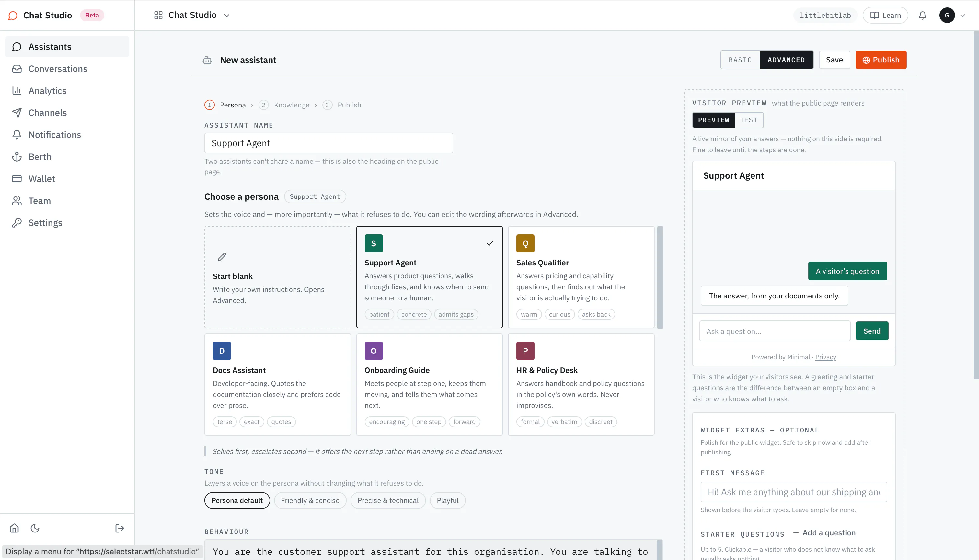Click the Assistant name input field

[x=328, y=143]
